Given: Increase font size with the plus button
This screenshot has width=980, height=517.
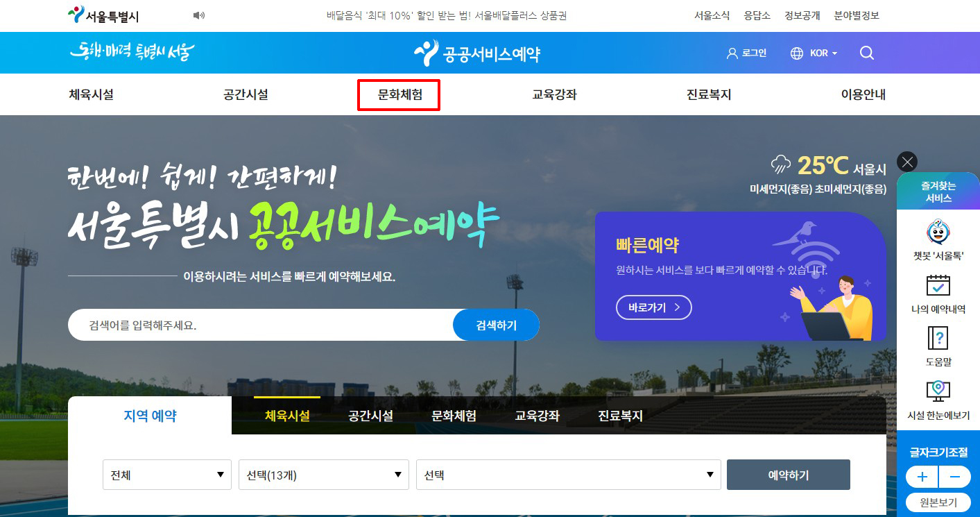Looking at the screenshot, I should pyautogui.click(x=921, y=477).
